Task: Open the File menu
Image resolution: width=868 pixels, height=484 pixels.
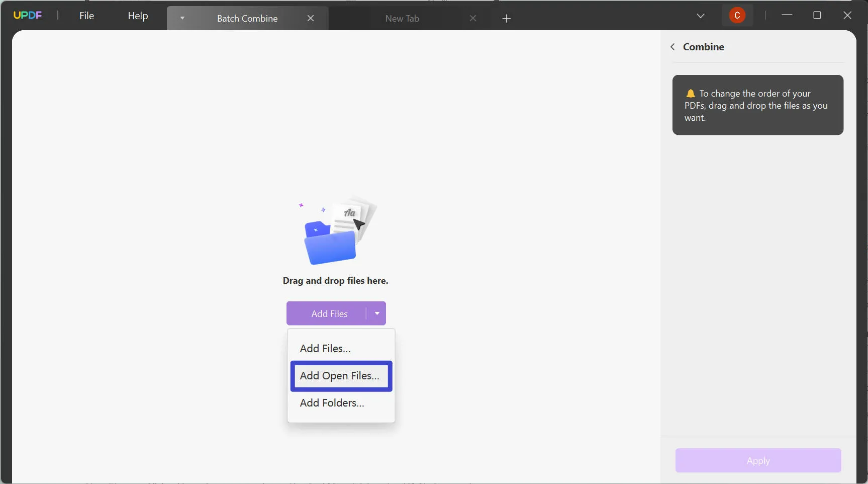Action: click(x=86, y=16)
